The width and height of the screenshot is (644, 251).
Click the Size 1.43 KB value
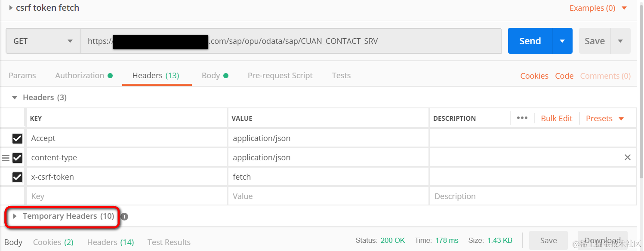500,240
